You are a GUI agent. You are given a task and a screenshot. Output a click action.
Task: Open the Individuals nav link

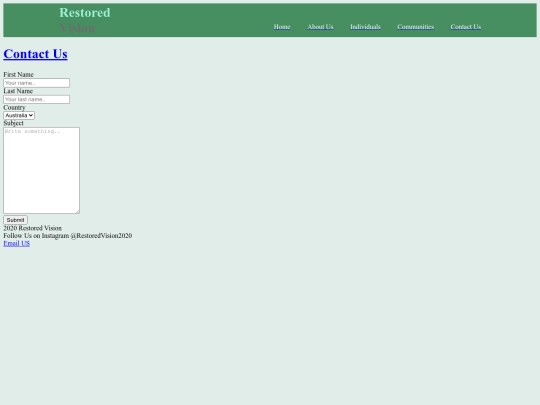pyautogui.click(x=365, y=27)
